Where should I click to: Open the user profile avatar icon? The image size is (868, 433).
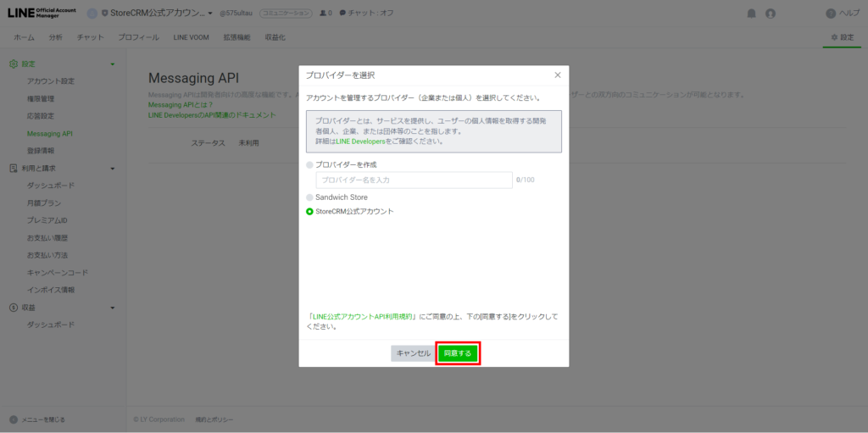tap(770, 14)
